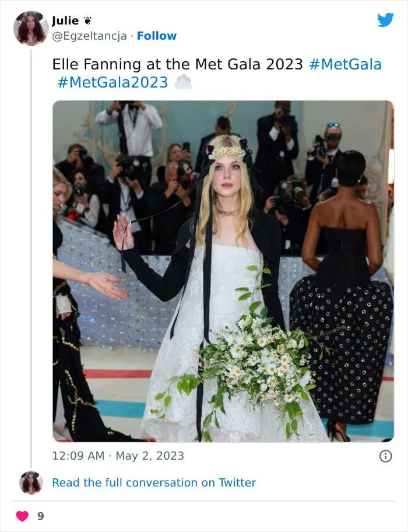The width and height of the screenshot is (408, 532).
Task: Click the small avatar beside Read the full conversation
Action: point(31,483)
